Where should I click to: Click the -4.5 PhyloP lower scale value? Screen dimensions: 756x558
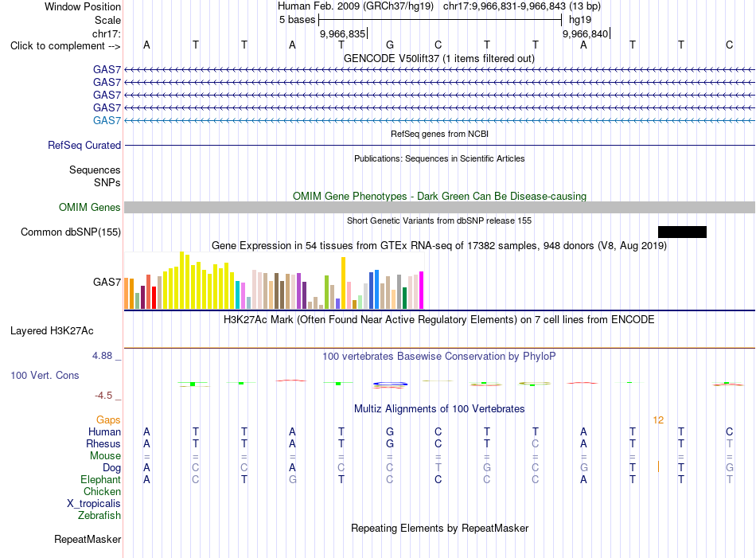(x=103, y=396)
